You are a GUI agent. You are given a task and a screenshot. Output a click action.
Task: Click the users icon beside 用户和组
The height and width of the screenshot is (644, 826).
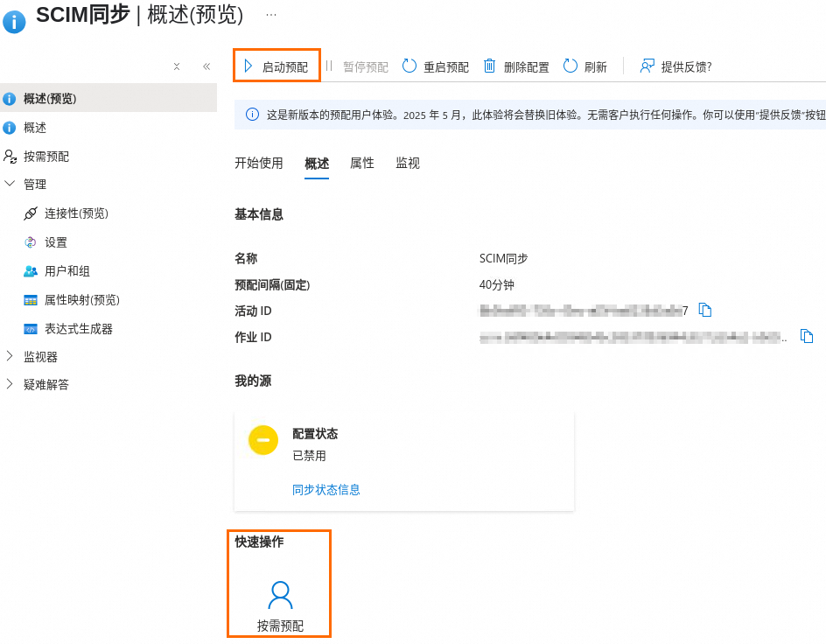coord(31,271)
